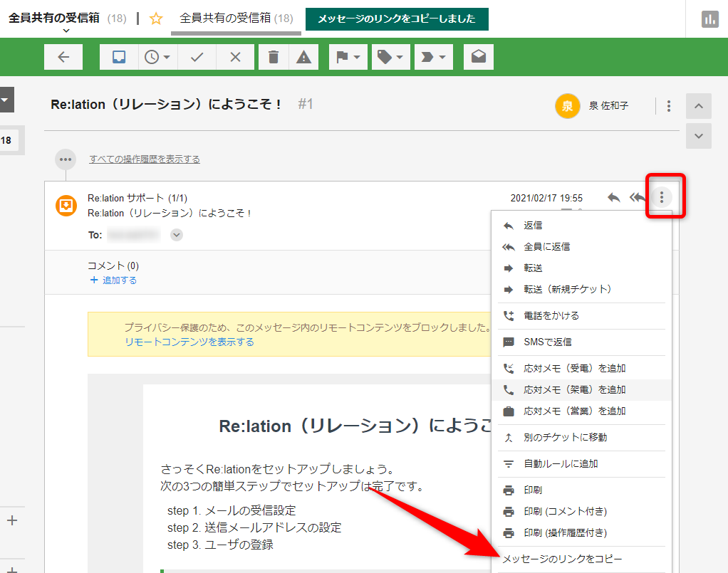
Task: Click the X icon in the green toolbar
Action: tap(235, 57)
